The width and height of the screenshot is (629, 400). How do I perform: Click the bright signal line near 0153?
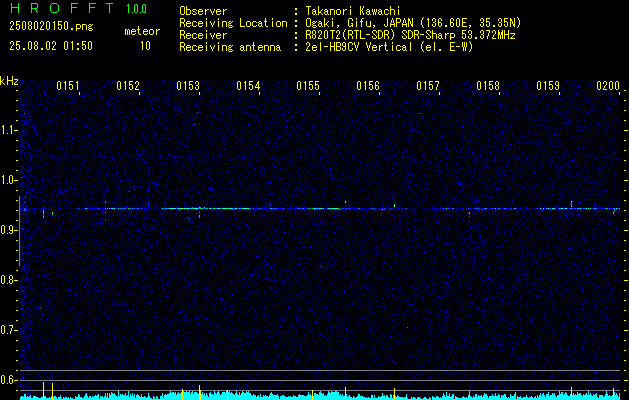206,208
